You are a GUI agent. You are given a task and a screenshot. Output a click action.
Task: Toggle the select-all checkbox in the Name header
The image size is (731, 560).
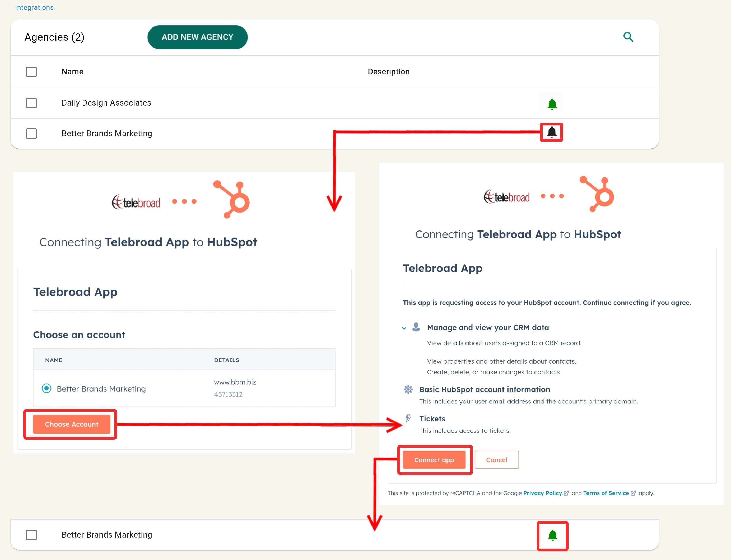click(31, 72)
